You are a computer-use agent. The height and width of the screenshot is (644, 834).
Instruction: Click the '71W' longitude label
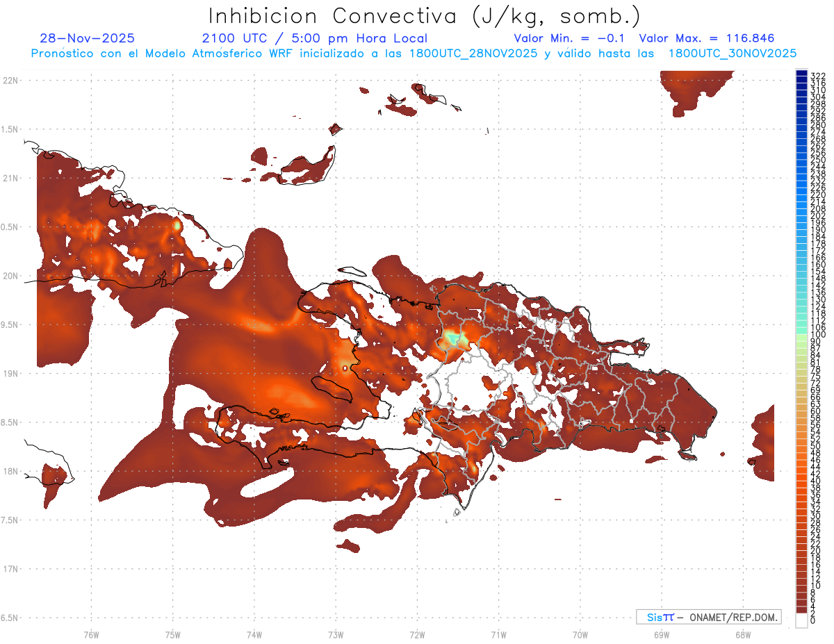click(x=498, y=634)
